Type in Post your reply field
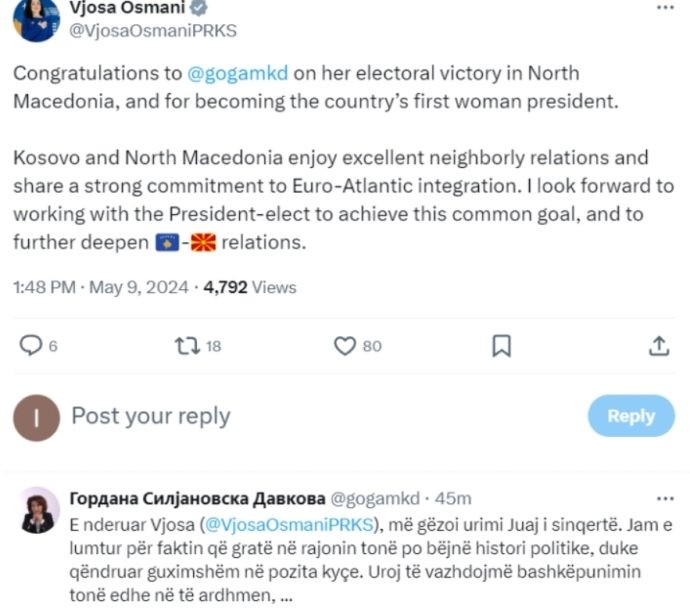Image resolution: width=690 pixels, height=608 pixels. pyautogui.click(x=300, y=416)
